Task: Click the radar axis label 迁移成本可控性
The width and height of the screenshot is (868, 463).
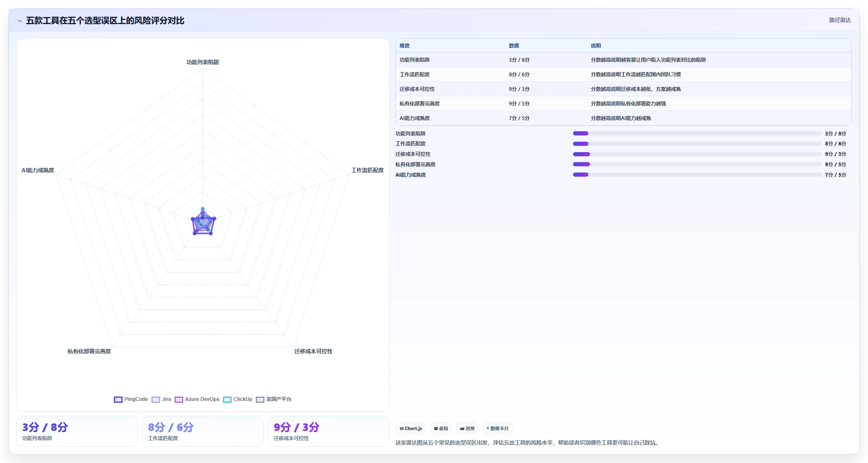Action: pyautogui.click(x=313, y=351)
